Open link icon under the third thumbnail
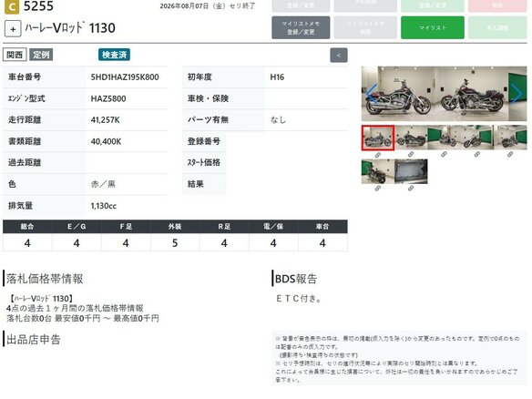This screenshot has width=532, height=399. point(444,155)
